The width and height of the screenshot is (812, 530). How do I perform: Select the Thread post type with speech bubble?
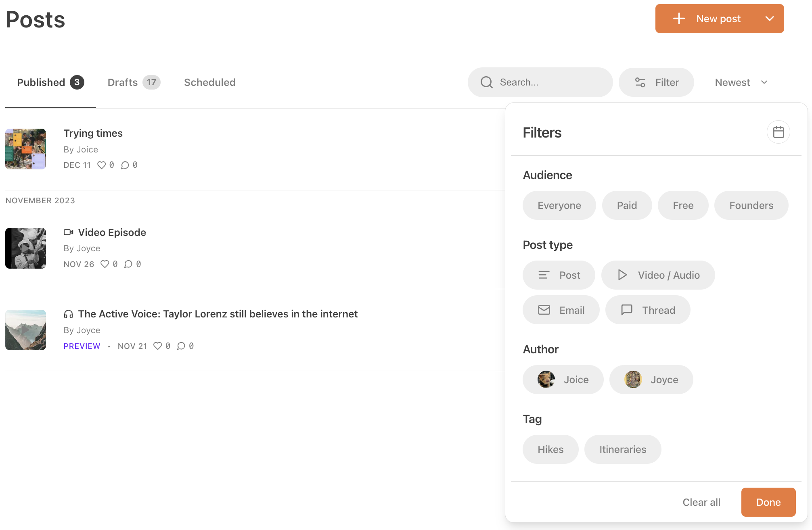coord(647,310)
